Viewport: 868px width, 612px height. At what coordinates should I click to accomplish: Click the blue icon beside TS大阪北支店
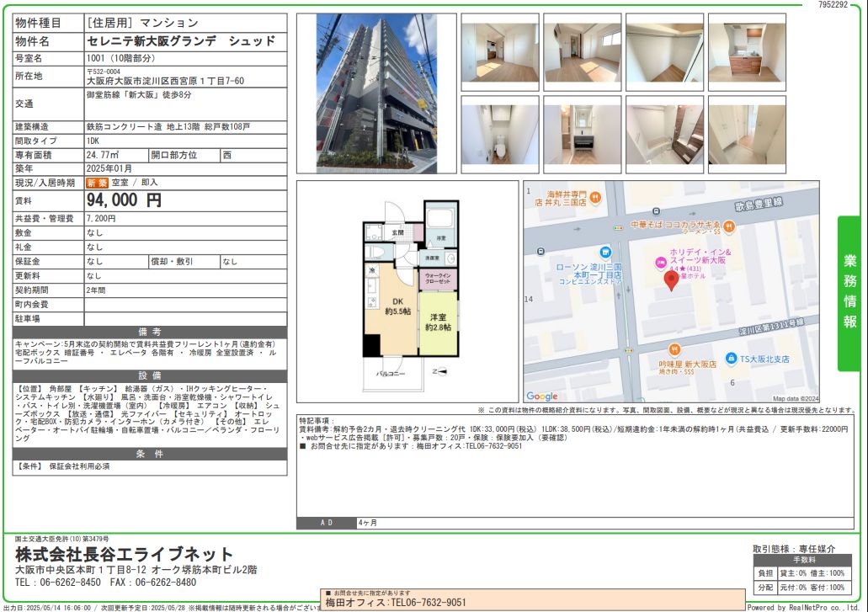pyautogui.click(x=732, y=358)
